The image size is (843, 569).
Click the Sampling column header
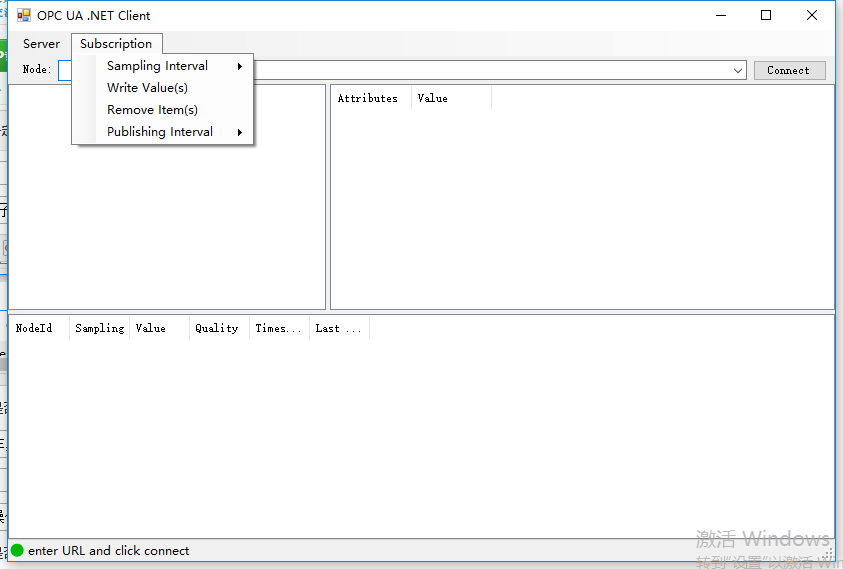click(99, 328)
